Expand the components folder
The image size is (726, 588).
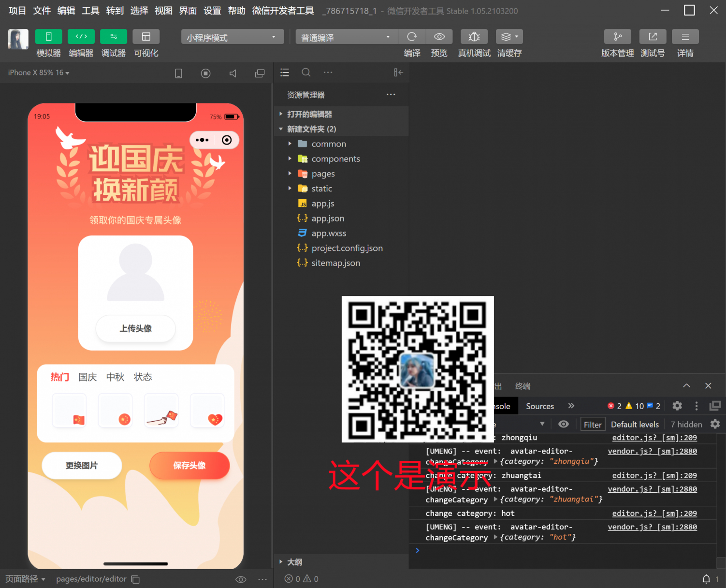pos(290,159)
